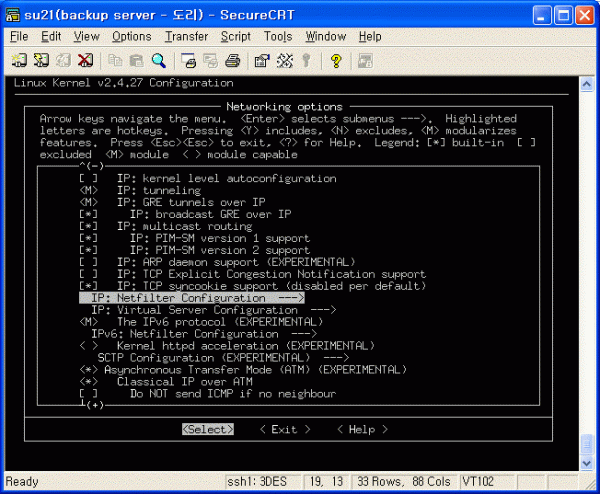Open the Tools menu
The height and width of the screenshot is (494, 600).
(x=278, y=36)
